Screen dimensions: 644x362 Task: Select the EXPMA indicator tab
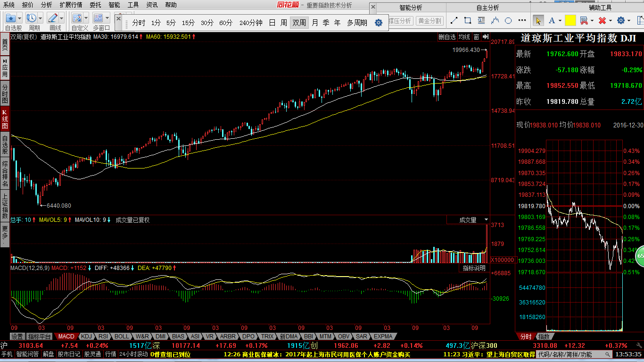(383, 337)
